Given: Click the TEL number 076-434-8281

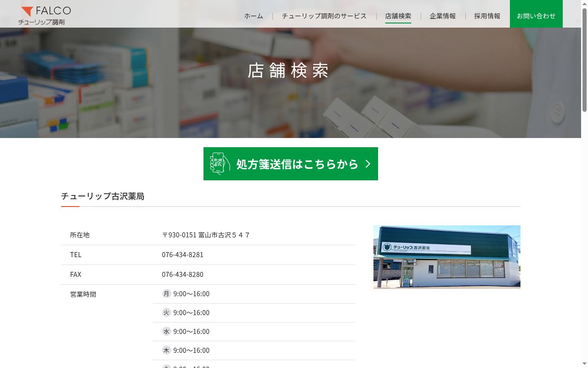Looking at the screenshot, I should pyautogui.click(x=182, y=255).
